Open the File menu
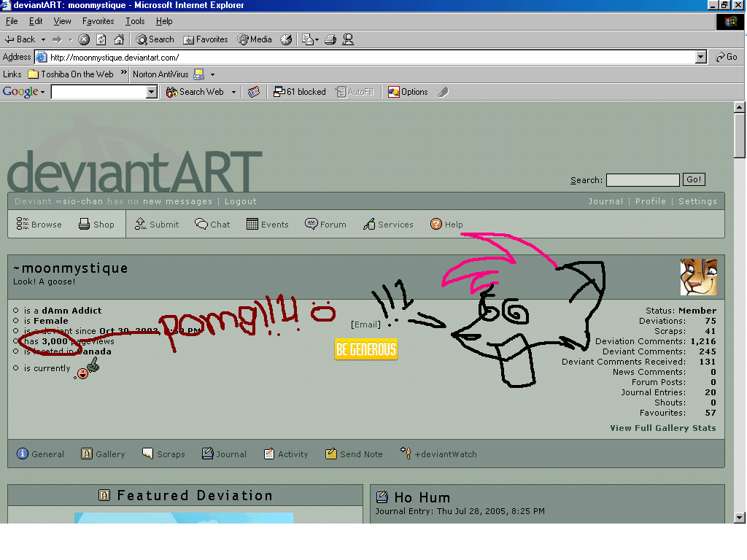 coord(12,21)
